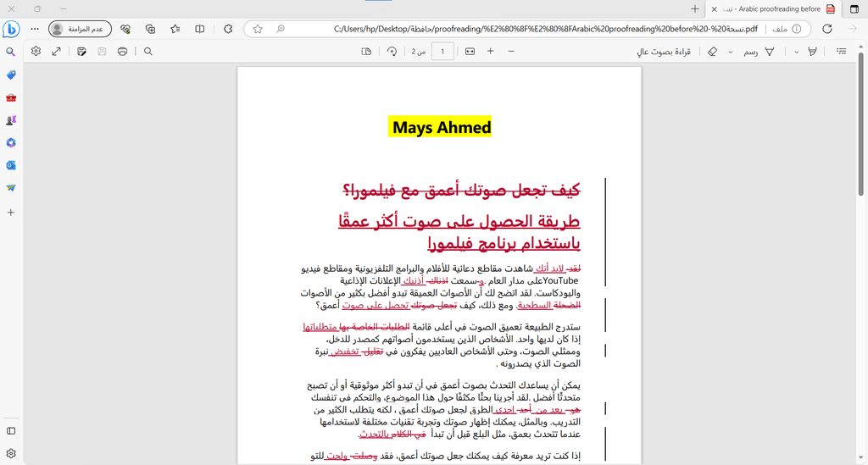Screen dimensions: 868x465
Task: Click the Save as icon in PDF toolbar
Action: (82, 52)
